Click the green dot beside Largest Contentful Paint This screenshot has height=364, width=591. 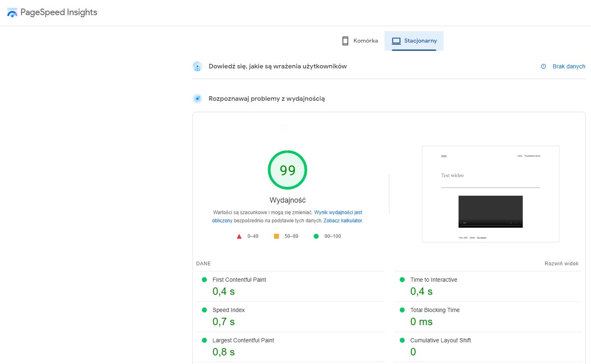tap(204, 340)
